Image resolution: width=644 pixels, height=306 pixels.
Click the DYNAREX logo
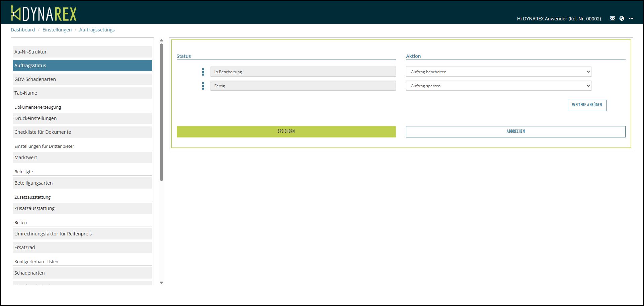(44, 13)
